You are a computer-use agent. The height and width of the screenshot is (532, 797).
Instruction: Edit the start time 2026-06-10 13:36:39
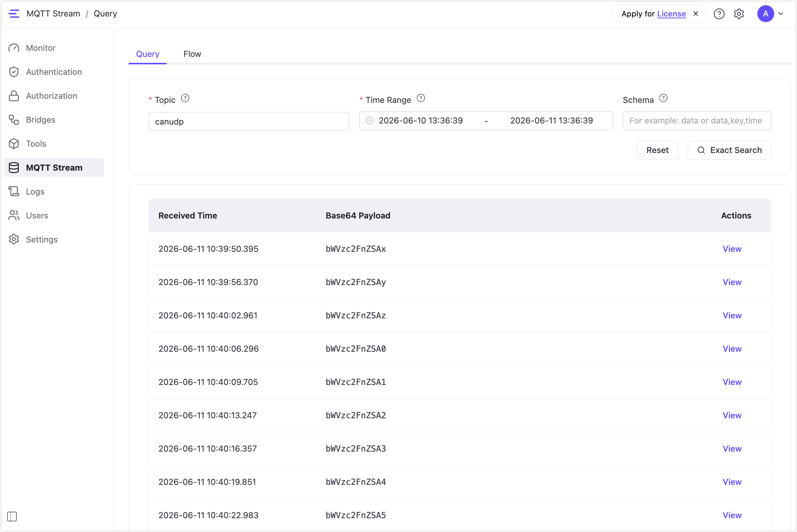click(x=421, y=120)
